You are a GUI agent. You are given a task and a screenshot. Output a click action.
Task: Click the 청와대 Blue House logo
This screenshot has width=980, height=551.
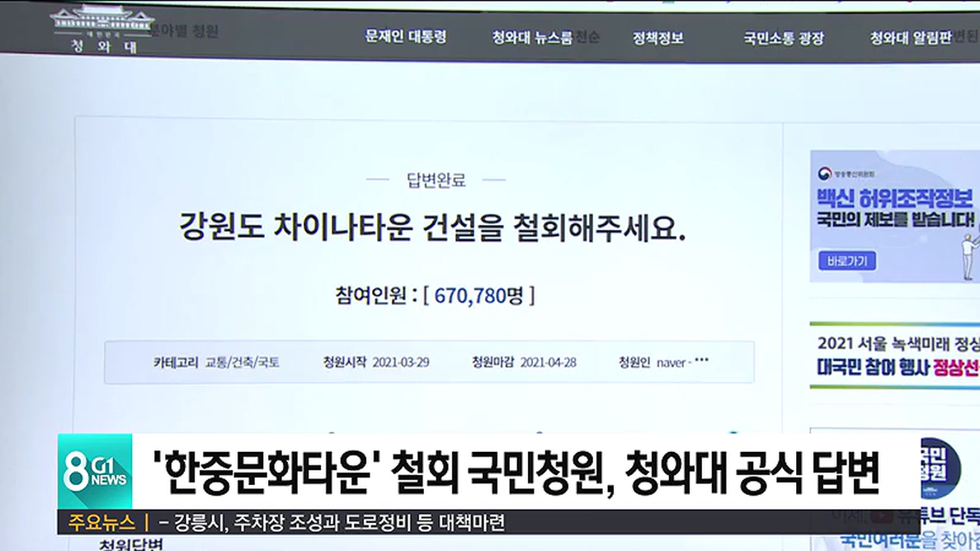click(x=101, y=29)
